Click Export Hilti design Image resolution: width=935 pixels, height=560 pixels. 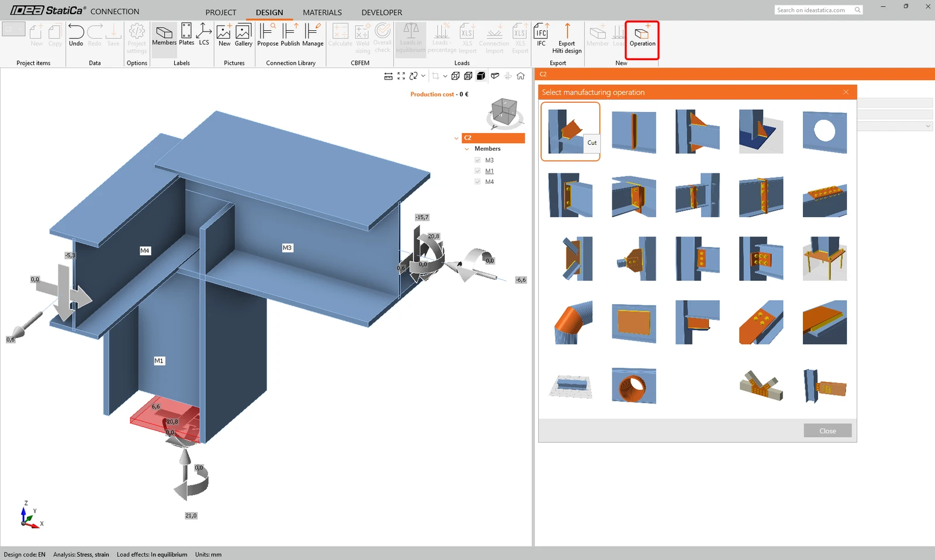pyautogui.click(x=567, y=39)
